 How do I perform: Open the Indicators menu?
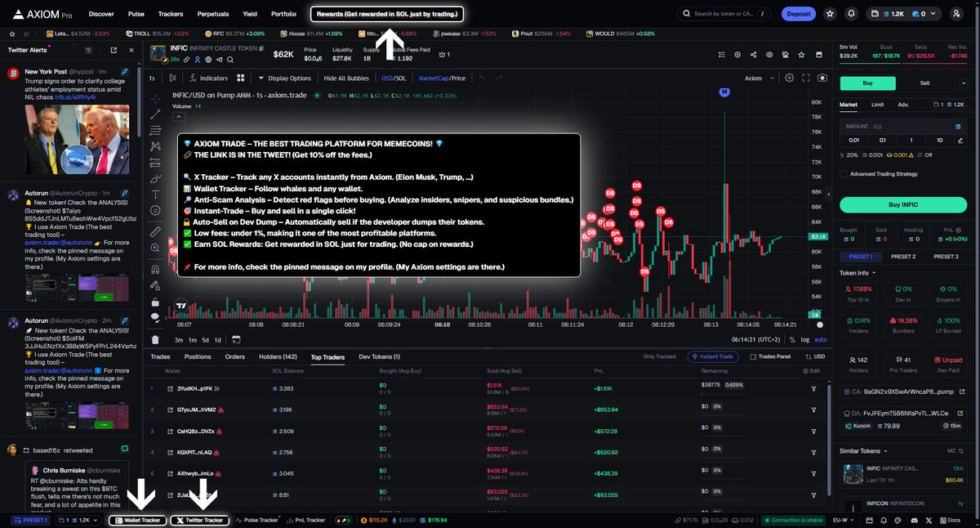pyautogui.click(x=208, y=78)
